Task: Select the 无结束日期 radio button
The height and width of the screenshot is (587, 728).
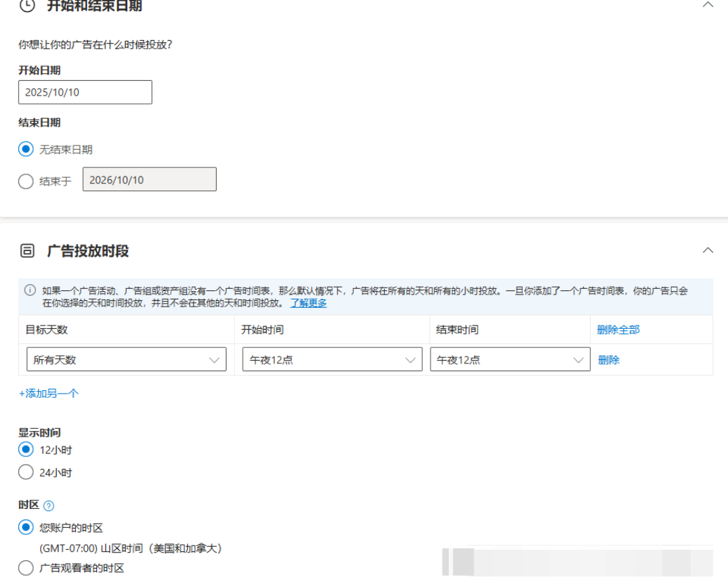Action: [26, 149]
